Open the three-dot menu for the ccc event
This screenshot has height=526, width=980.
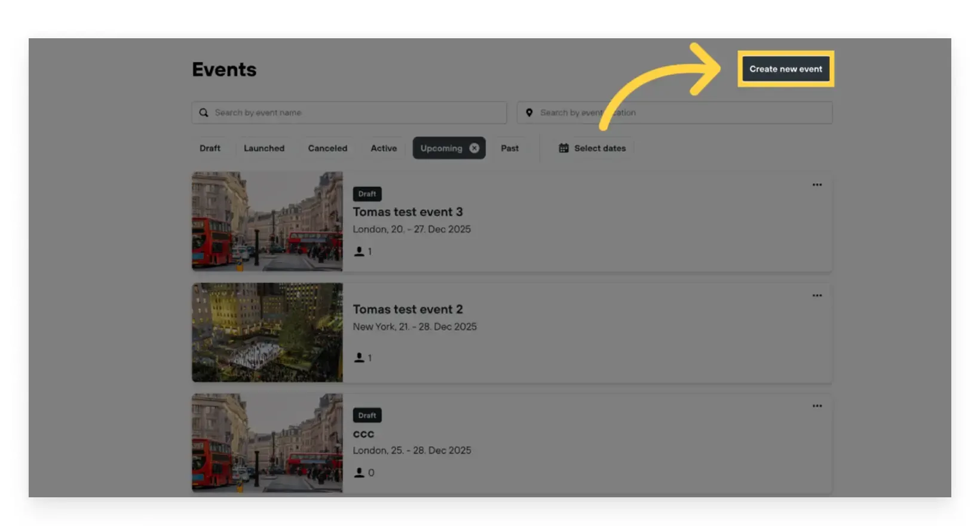click(x=817, y=406)
